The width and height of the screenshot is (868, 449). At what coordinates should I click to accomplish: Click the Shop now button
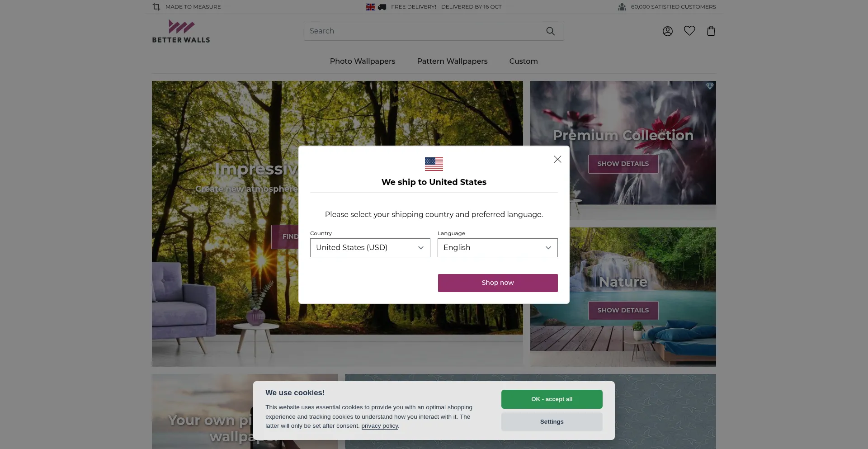pos(498,283)
